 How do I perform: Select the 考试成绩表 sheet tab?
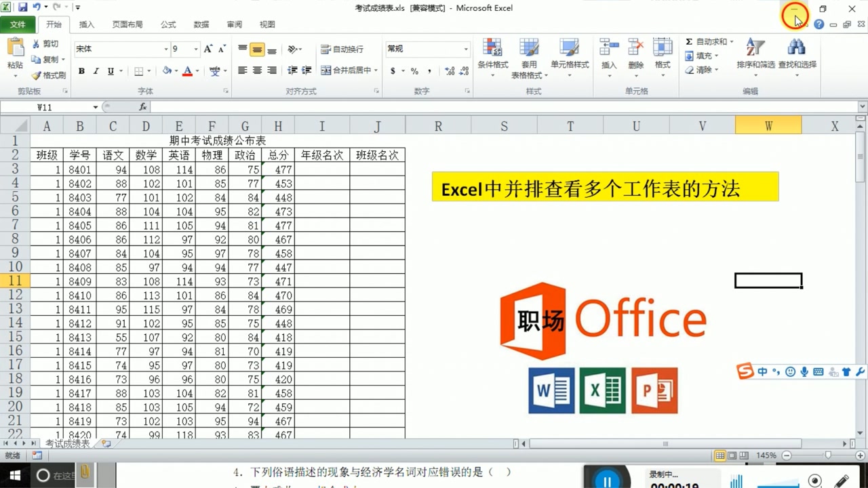67,443
